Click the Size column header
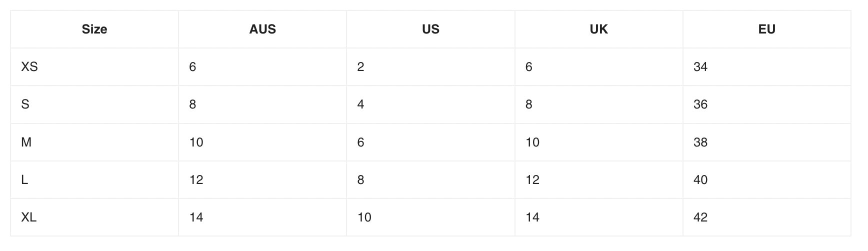 94,29
